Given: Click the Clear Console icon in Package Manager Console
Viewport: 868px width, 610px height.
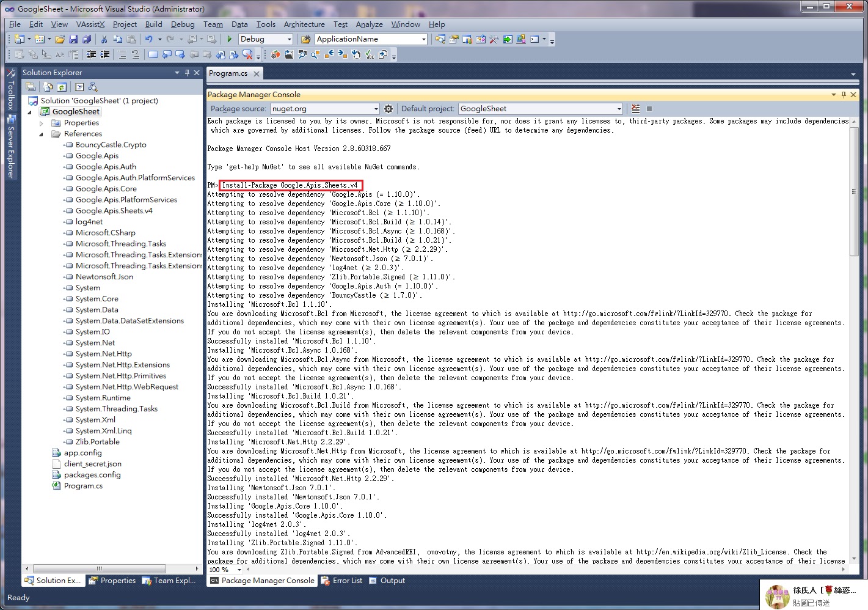Looking at the screenshot, I should [x=635, y=108].
